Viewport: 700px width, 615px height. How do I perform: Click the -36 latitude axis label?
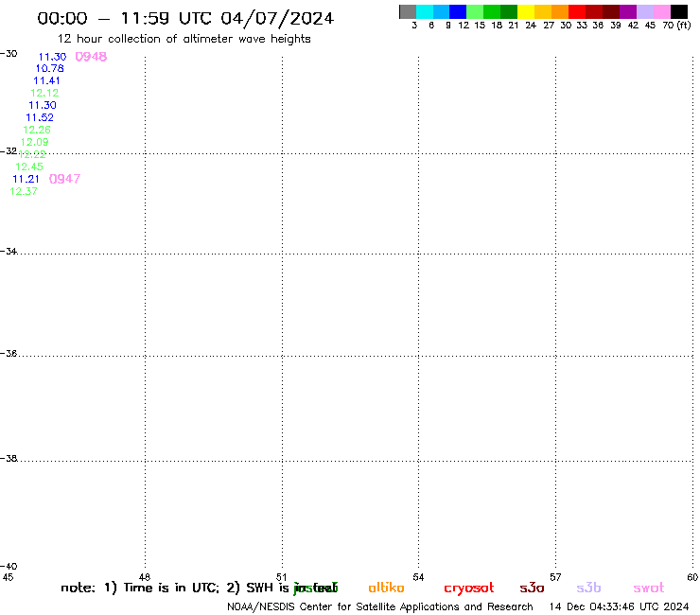pyautogui.click(x=9, y=353)
